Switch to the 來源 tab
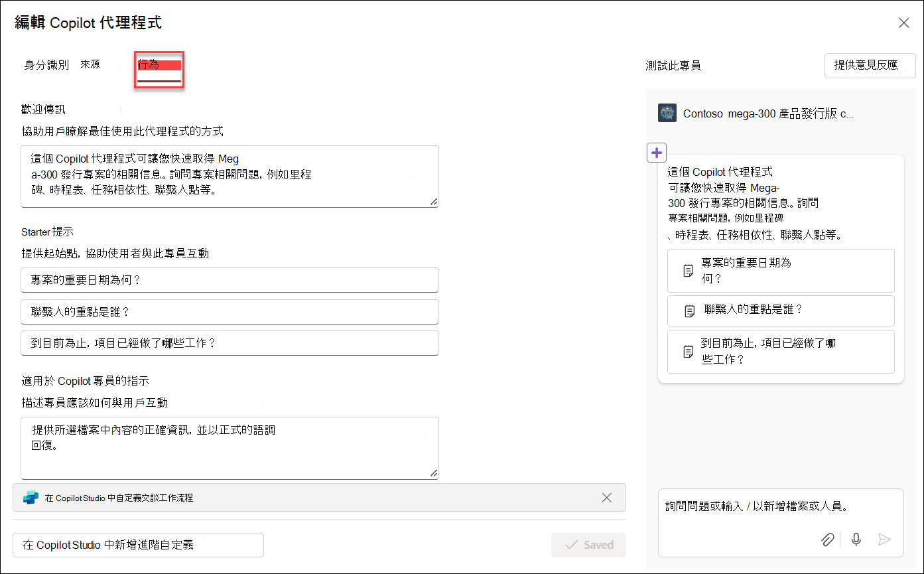 [90, 64]
